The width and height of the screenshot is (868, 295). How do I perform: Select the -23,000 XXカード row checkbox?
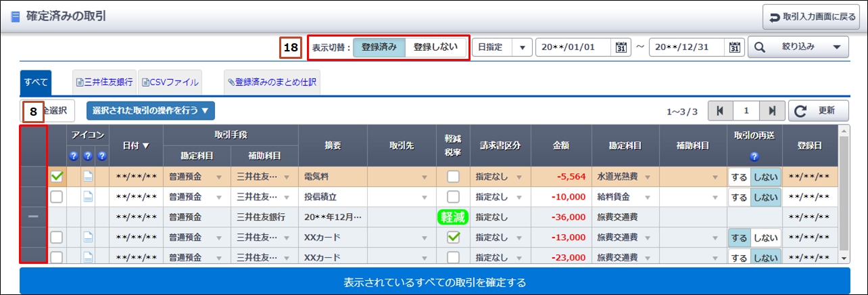point(57,257)
